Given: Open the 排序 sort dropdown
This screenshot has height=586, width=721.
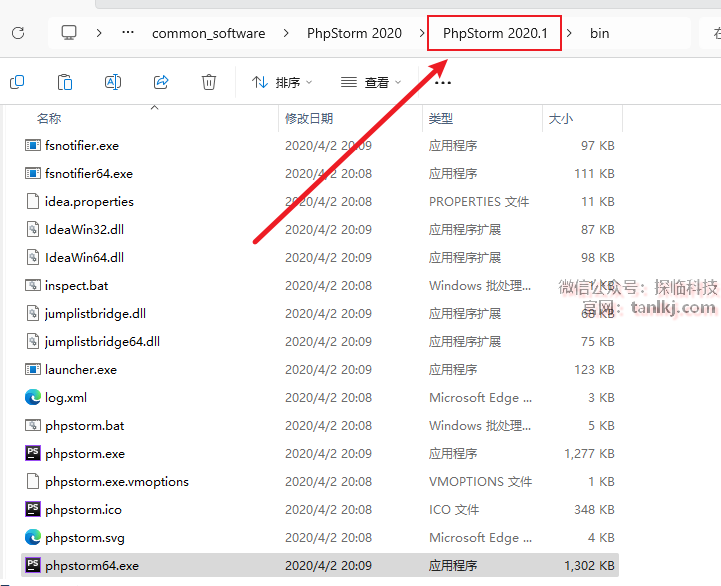Looking at the screenshot, I should tap(282, 82).
